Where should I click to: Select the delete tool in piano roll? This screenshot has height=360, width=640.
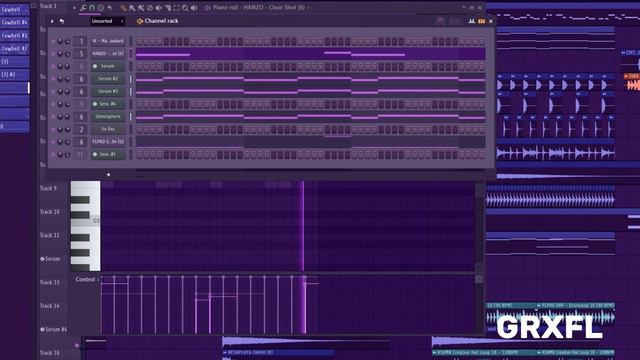pos(150,7)
